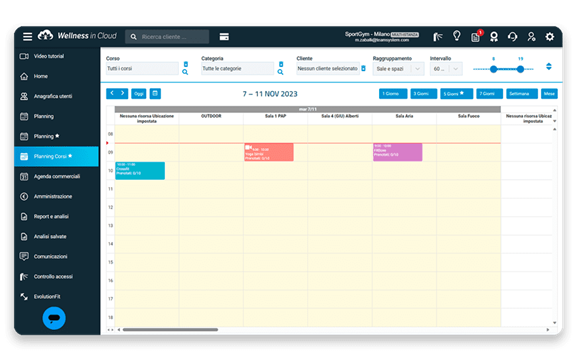Open the lightbulb tips icon
The height and width of the screenshot is (362, 576).
tap(457, 36)
